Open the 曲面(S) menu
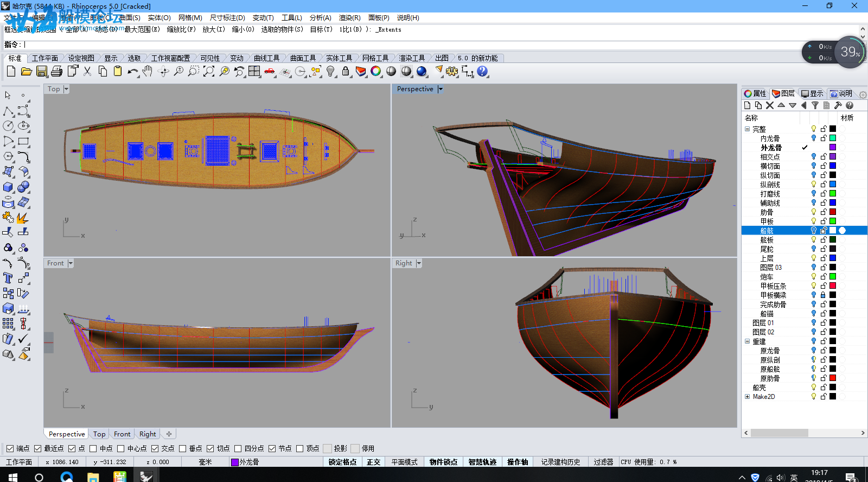The height and width of the screenshot is (482, 868). (x=130, y=18)
